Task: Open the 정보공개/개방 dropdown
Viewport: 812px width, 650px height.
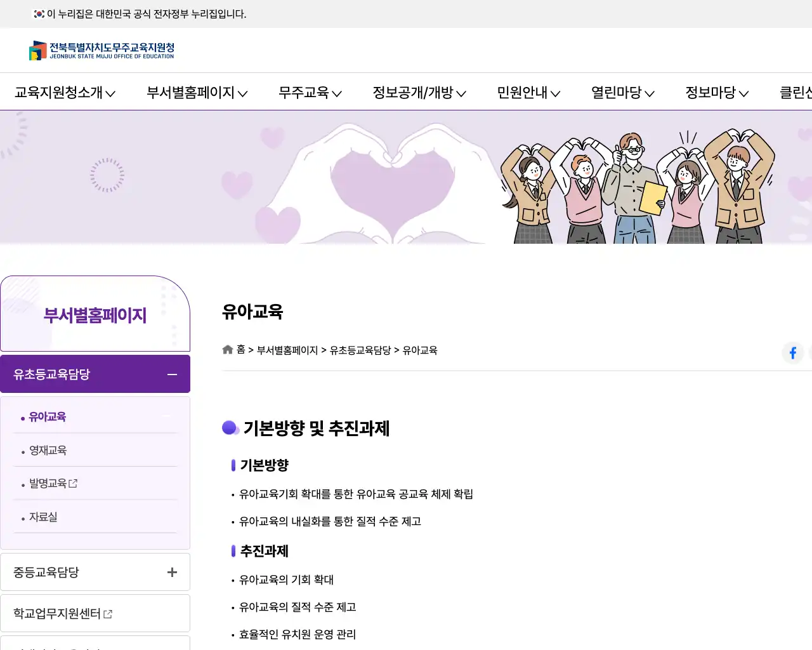Action: [x=419, y=93]
